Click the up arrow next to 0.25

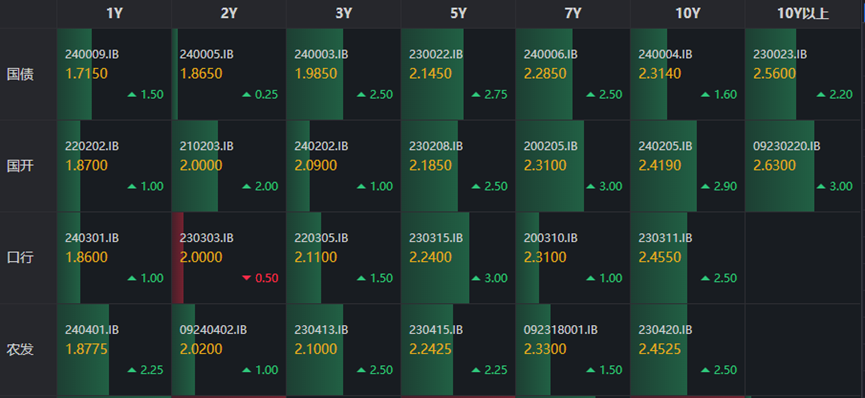[246, 95]
